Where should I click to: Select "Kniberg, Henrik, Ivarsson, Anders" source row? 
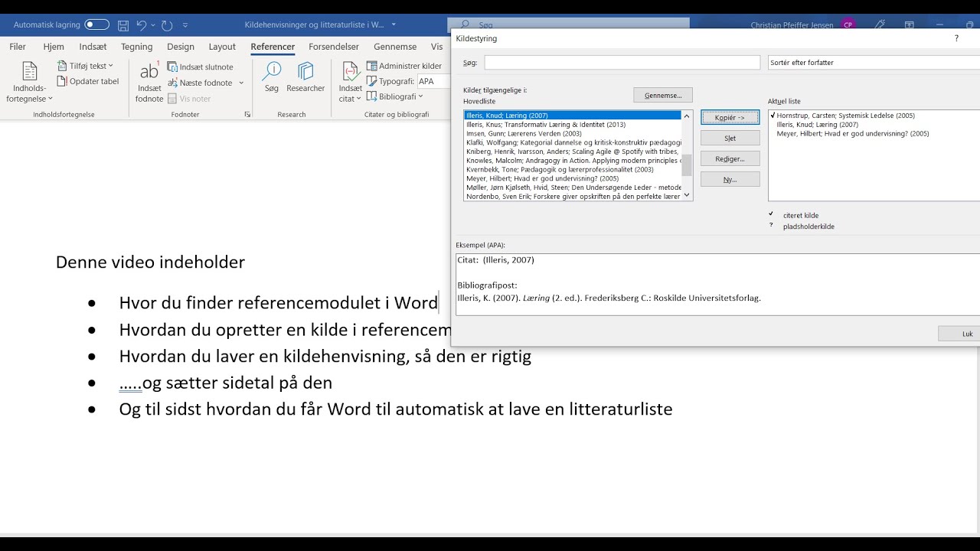573,152
